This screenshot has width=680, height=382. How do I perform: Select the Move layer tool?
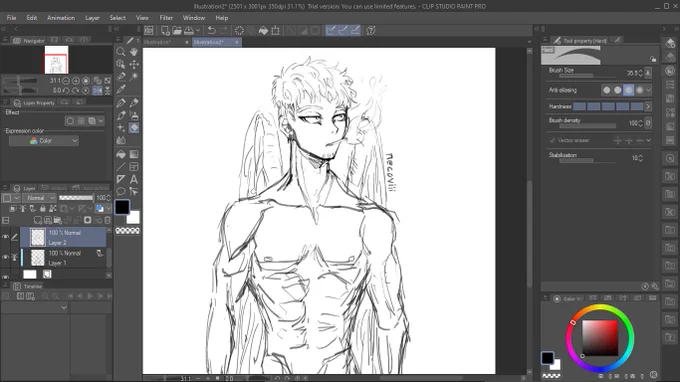[x=134, y=64]
